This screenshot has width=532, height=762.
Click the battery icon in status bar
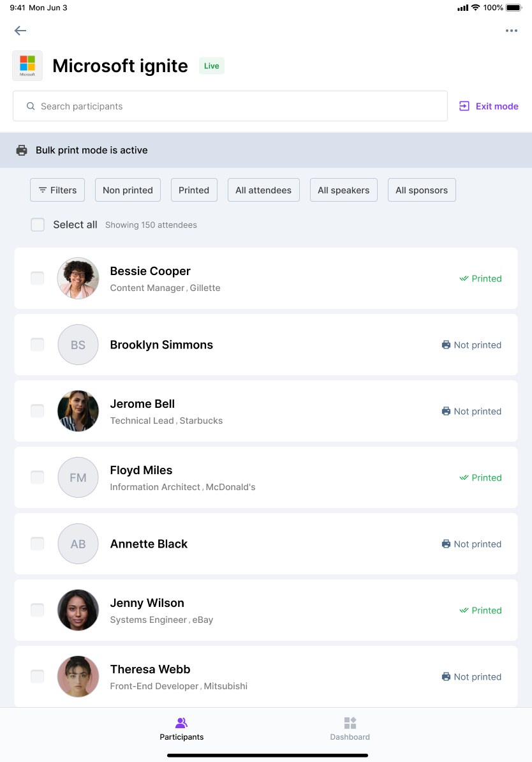[x=514, y=8]
